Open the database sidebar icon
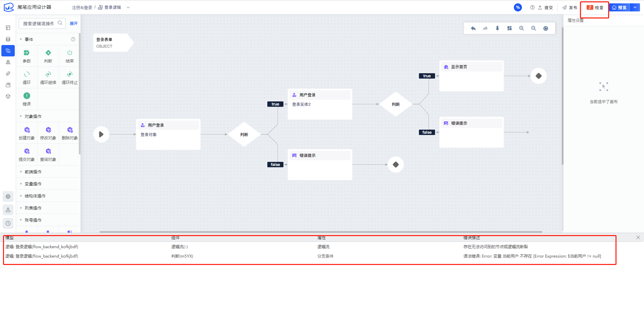 point(8,39)
